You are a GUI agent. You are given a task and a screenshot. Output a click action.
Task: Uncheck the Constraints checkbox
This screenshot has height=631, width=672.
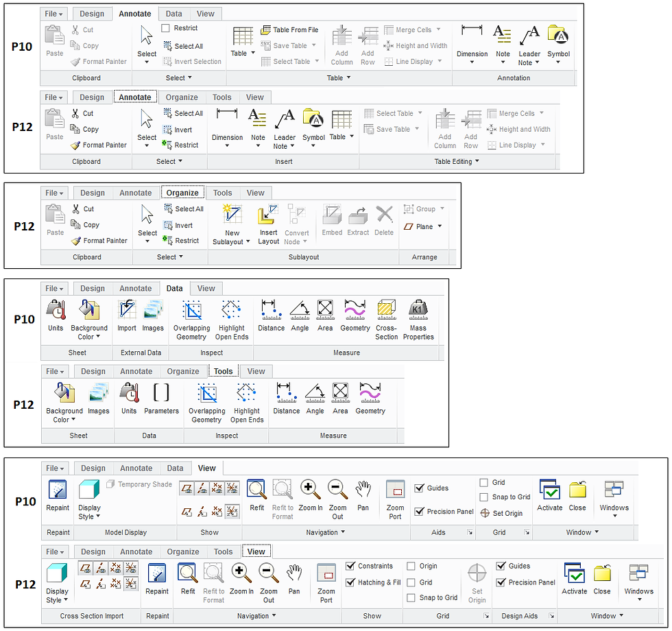tap(350, 566)
